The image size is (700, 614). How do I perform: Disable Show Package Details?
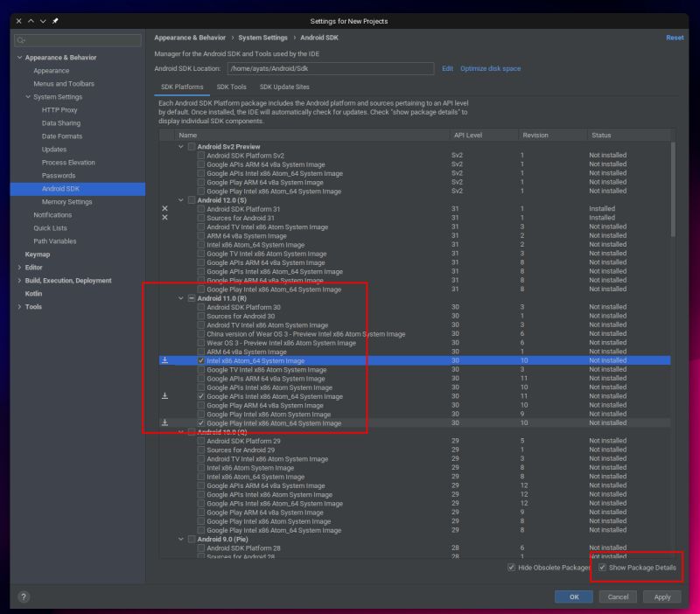pos(601,568)
